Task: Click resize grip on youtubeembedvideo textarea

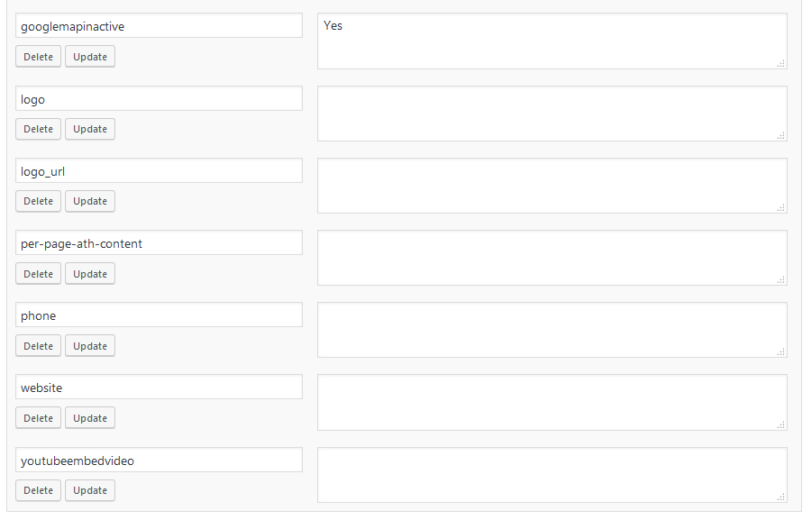Action: coord(781,497)
